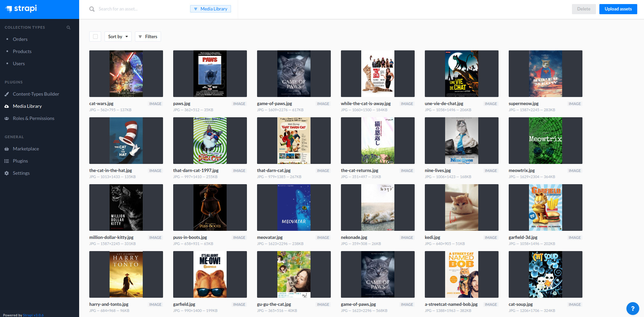The width and height of the screenshot is (644, 317).
Task: Click the kedi.jpg file name
Action: (432, 238)
